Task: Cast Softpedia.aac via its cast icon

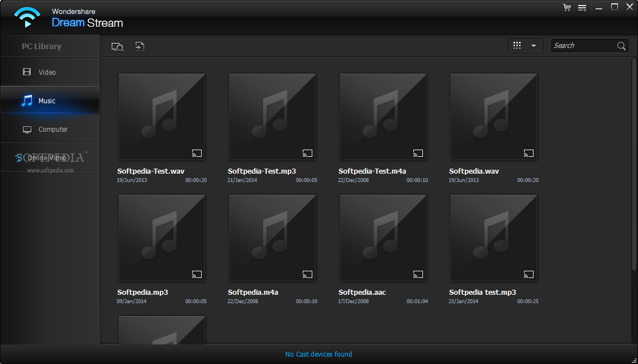Action: tap(418, 275)
